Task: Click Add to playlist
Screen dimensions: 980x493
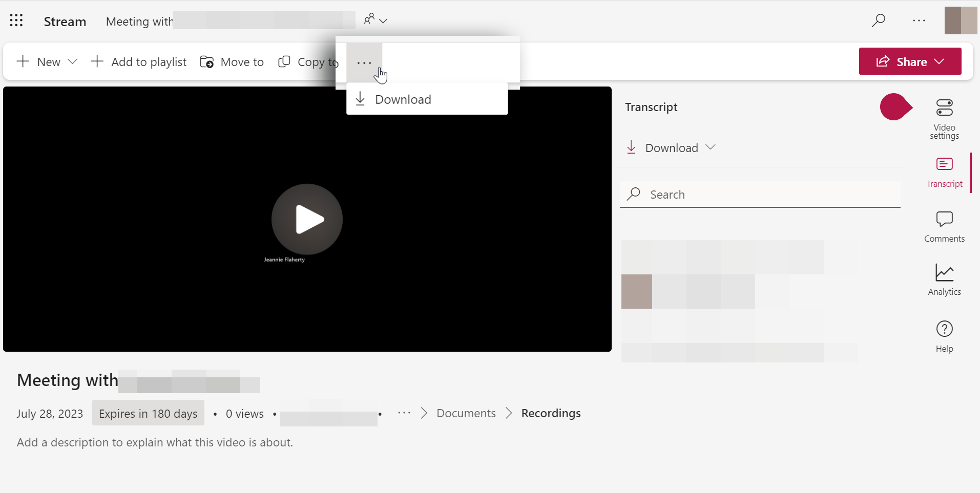Action: pos(139,62)
